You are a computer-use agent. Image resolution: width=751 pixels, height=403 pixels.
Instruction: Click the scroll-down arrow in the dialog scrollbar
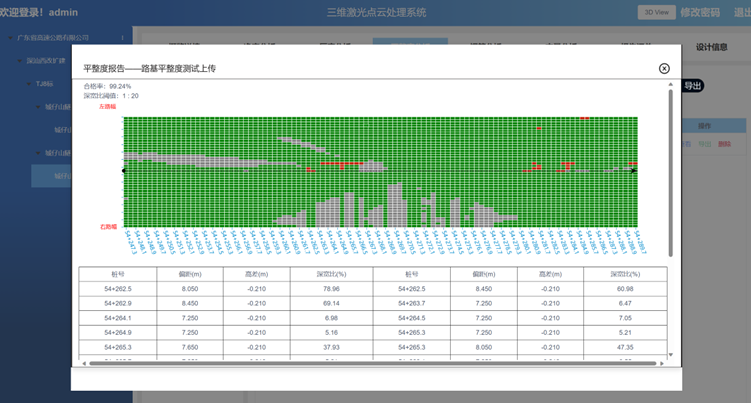[671, 355]
